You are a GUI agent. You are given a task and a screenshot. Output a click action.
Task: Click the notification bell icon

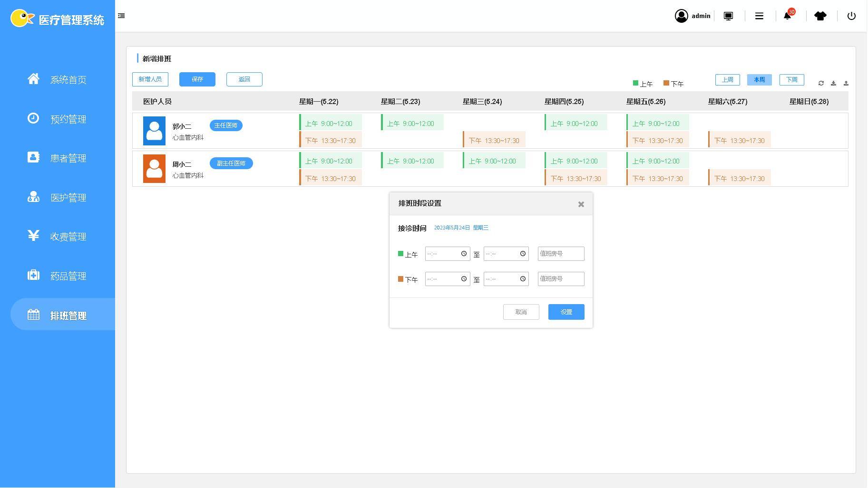point(787,16)
